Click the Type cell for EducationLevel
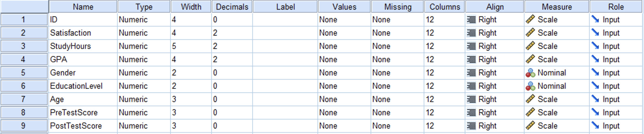 coord(144,86)
